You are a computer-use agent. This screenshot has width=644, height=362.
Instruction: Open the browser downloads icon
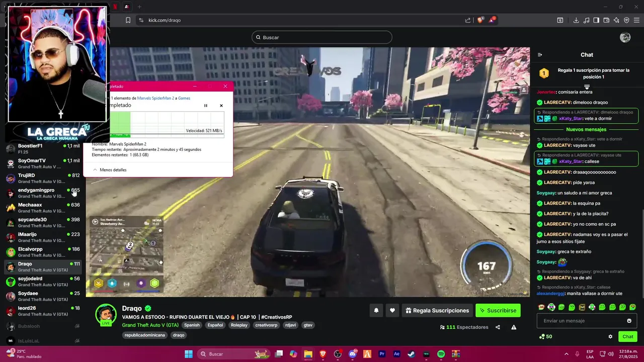(x=576, y=20)
